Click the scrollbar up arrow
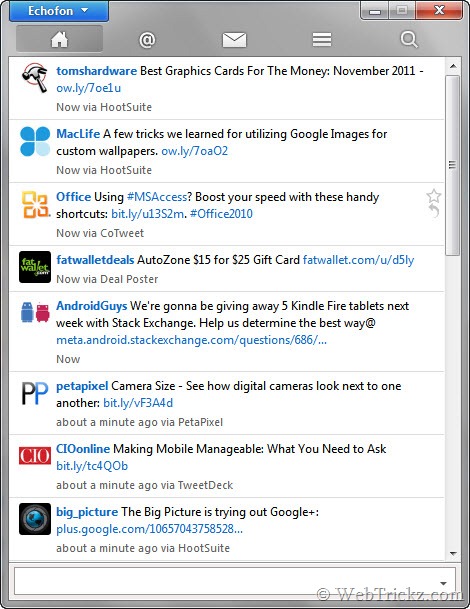Viewport: 470px width, 609px height. (453, 66)
